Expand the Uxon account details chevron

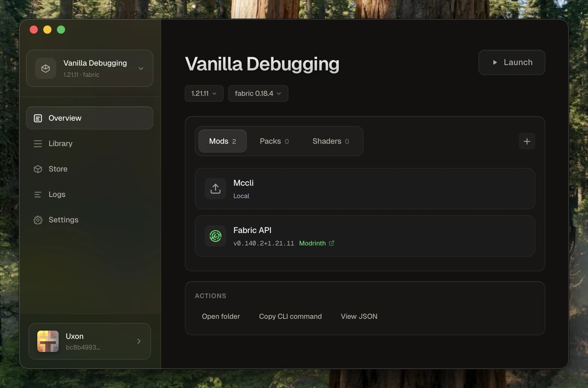pos(138,341)
